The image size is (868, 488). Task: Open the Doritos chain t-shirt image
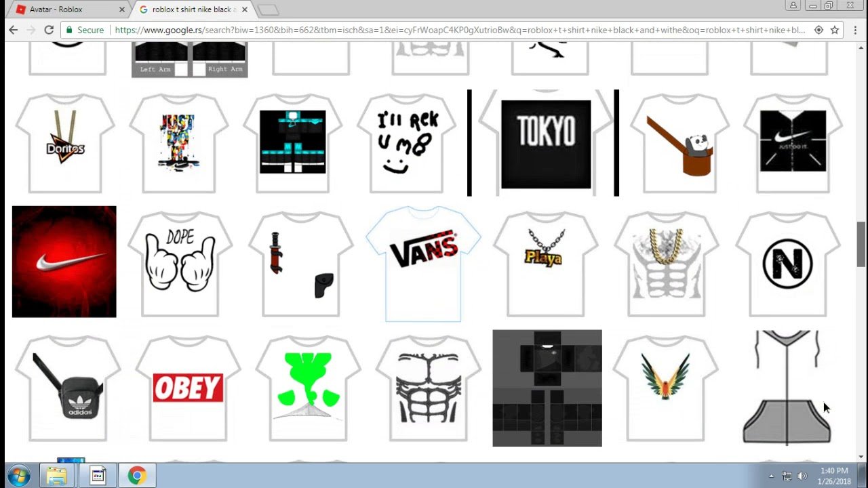[65, 144]
